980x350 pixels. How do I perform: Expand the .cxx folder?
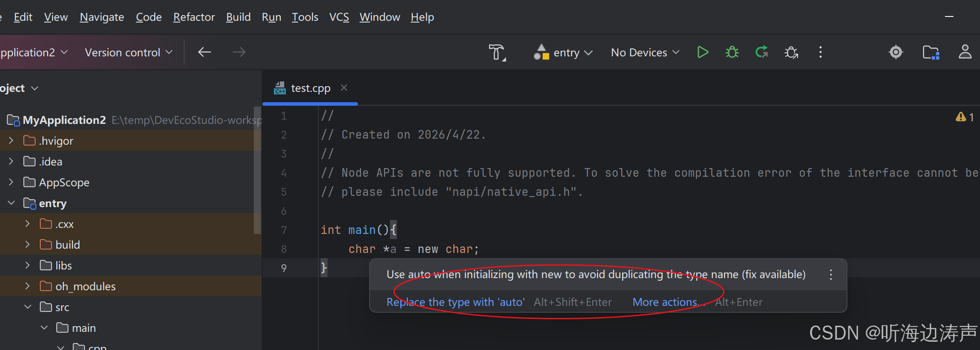coord(28,224)
